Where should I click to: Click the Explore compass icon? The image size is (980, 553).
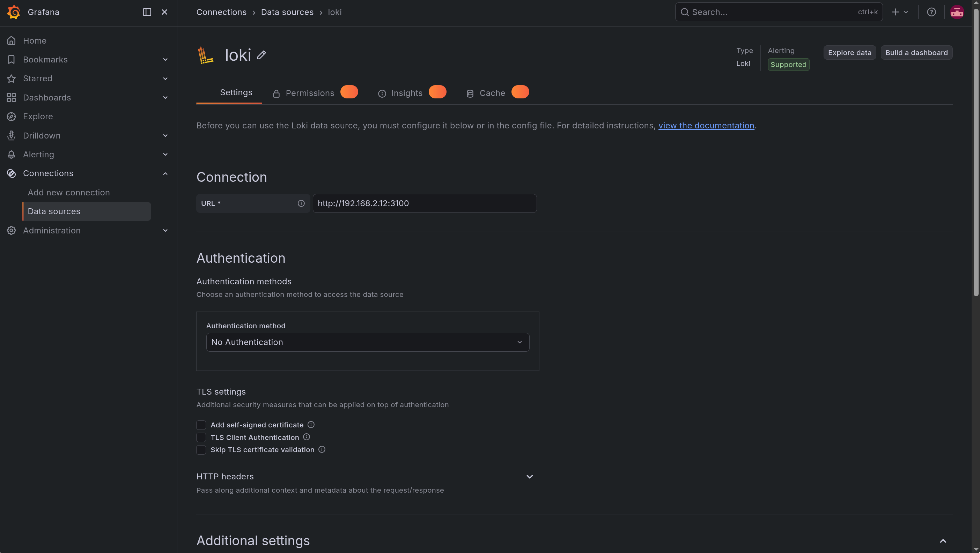pyautogui.click(x=12, y=117)
